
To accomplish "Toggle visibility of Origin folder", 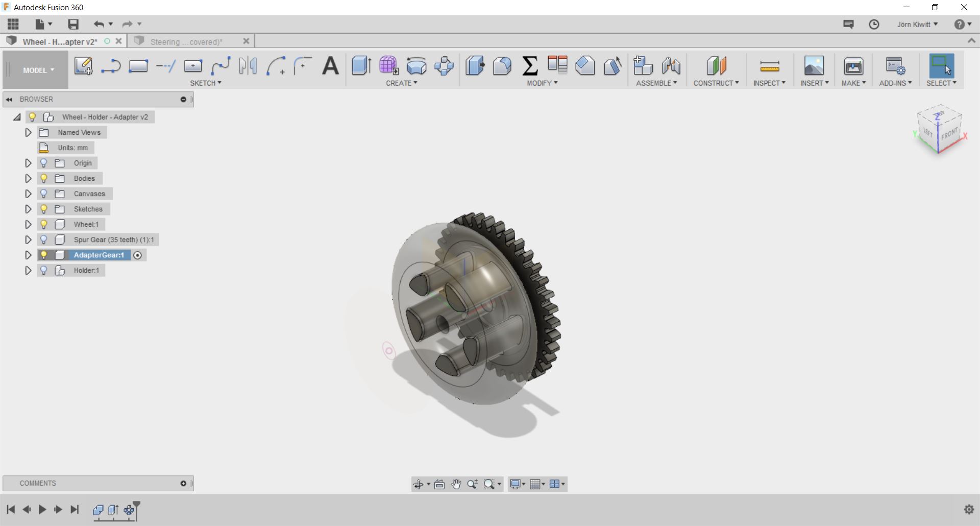I will tap(44, 163).
